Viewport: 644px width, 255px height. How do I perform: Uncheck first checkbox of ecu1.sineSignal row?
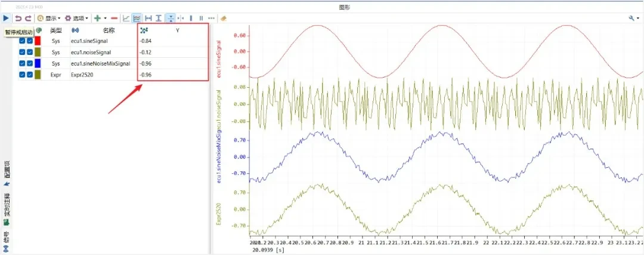point(22,41)
